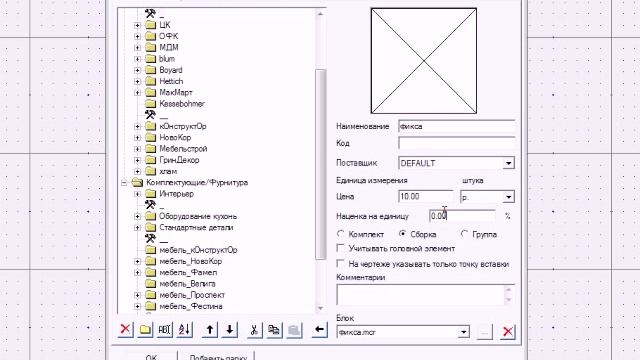The width and height of the screenshot is (640, 360).
Task: Click the rename (ab) icon
Action: tap(165, 329)
